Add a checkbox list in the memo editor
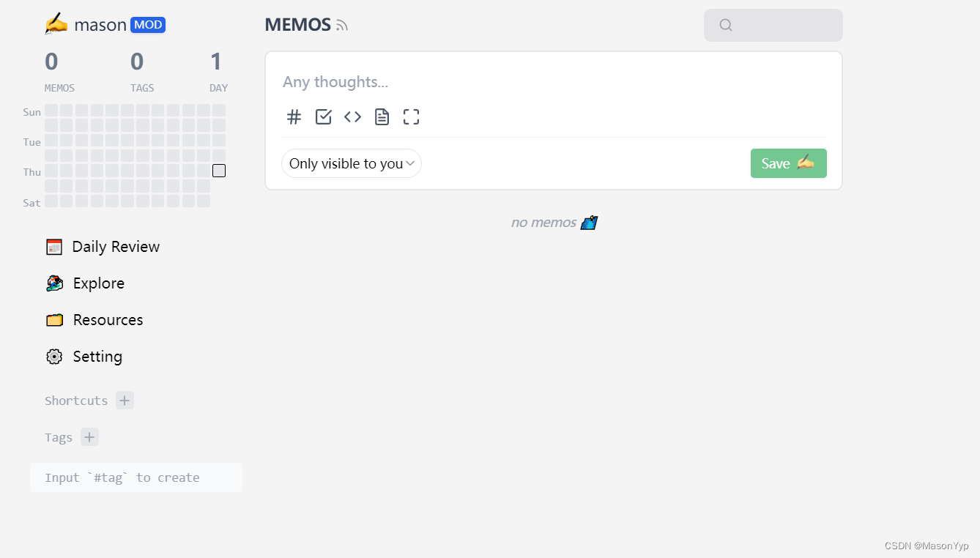The width and height of the screenshot is (980, 558). [323, 116]
